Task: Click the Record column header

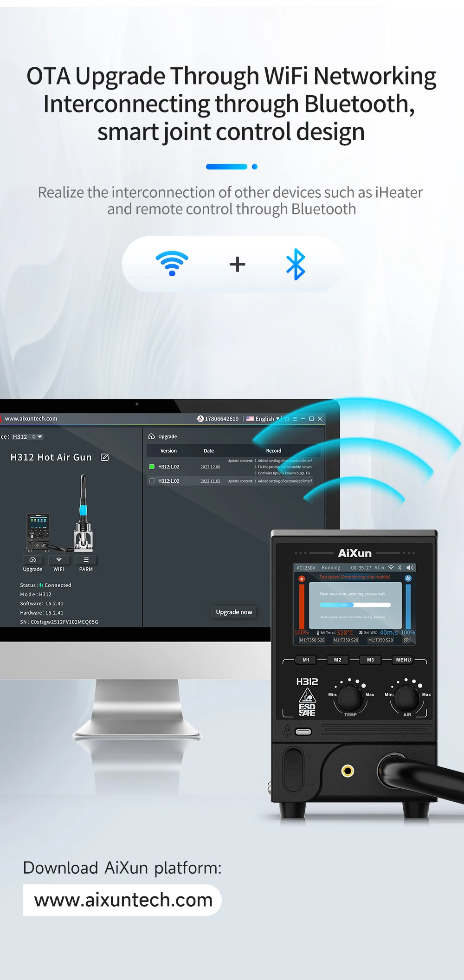Action: point(274,451)
